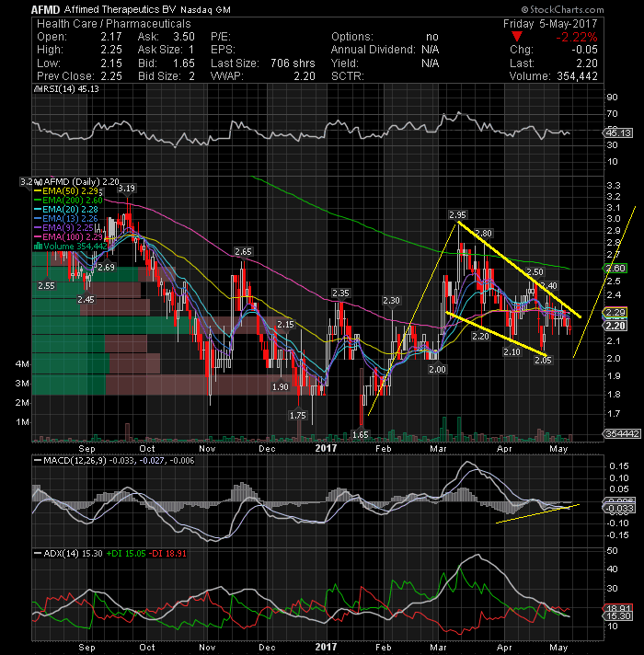
Task: Click the Bid value 1.65
Action: click(184, 63)
